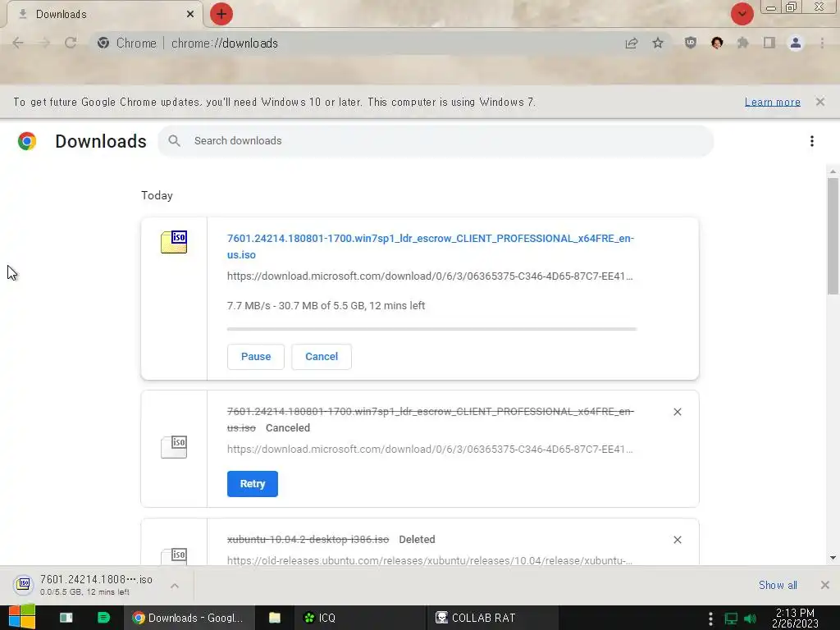840x630 pixels.
Task: Open the Learn more link about Windows 7
Action: [773, 102]
